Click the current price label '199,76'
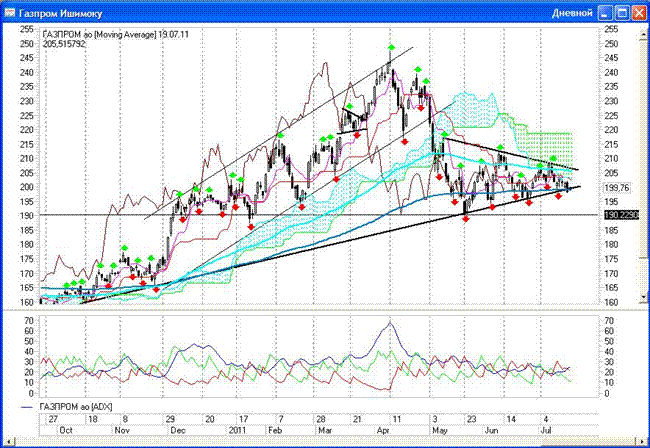 click(617, 188)
